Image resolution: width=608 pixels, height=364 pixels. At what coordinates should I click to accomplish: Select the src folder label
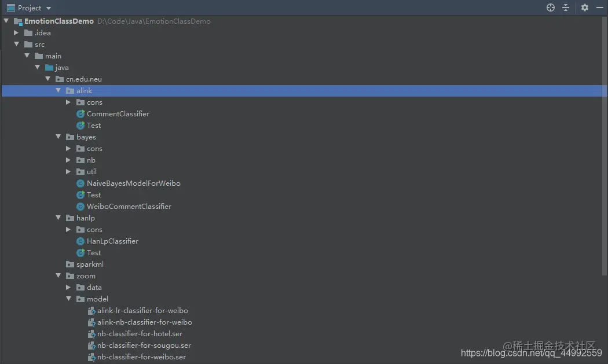(x=39, y=45)
